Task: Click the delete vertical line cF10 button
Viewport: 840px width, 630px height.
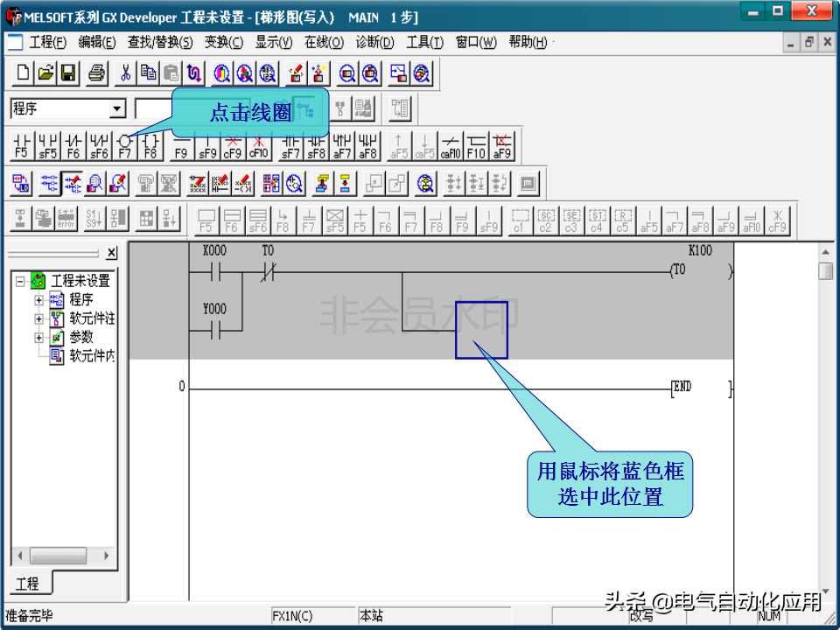Action: coord(258,145)
